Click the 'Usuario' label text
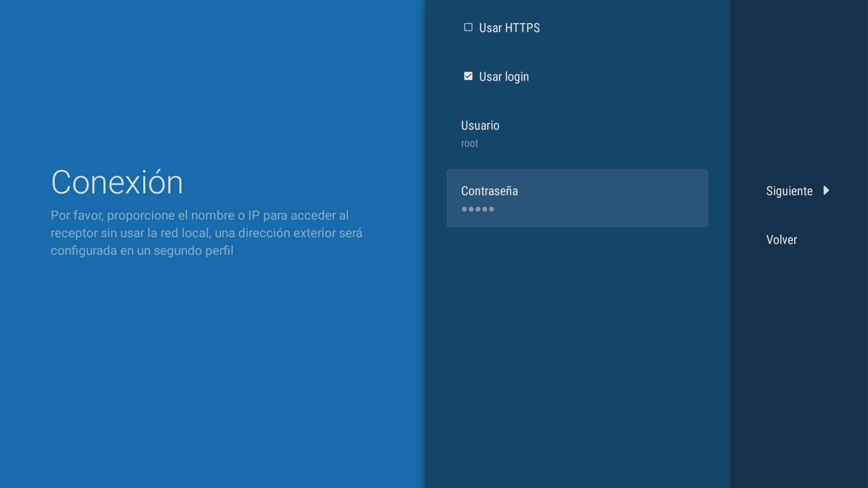This screenshot has width=868, height=488. coord(480,126)
